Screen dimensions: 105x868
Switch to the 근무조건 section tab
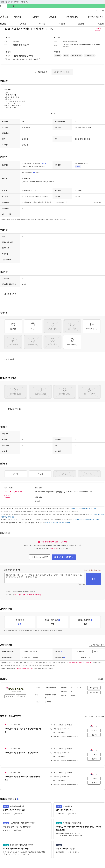[22, 24]
